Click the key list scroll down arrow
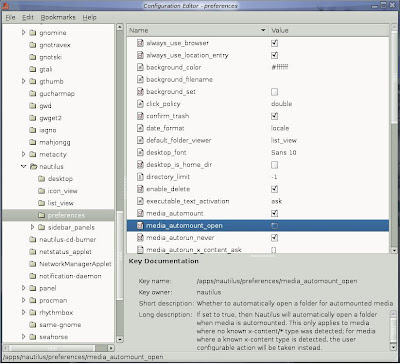Image resolution: width=400 pixels, height=364 pixels. click(394, 250)
